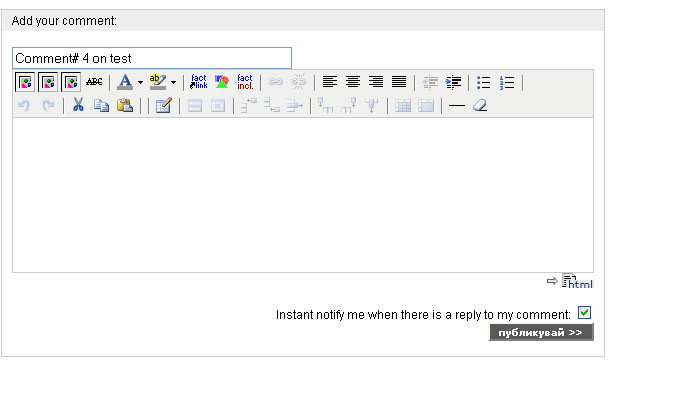Click the increase indent icon
Image resolution: width=678 pixels, height=411 pixels.
point(453,82)
